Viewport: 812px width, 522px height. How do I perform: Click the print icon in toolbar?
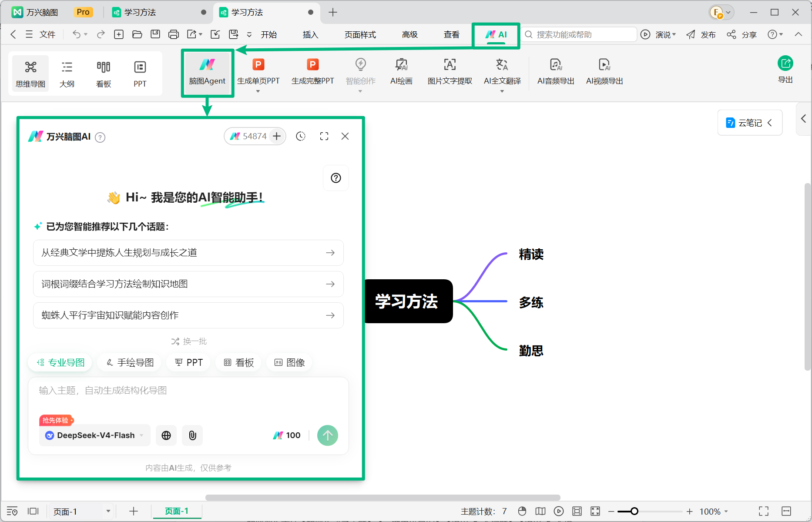click(x=174, y=34)
